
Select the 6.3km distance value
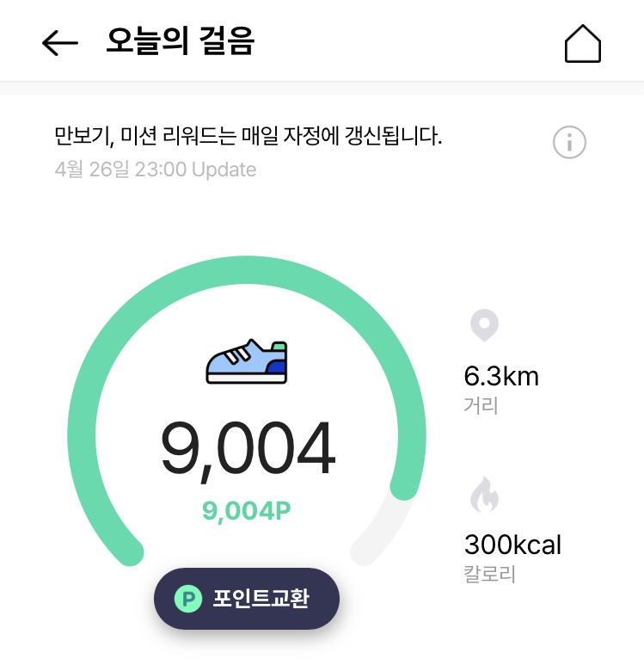tap(501, 376)
